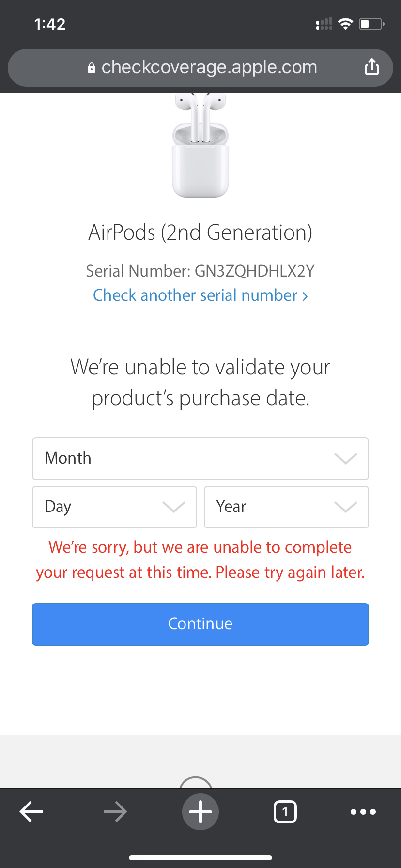Screen dimensions: 401x868
Task: Tap the serial number GN3ZQHDHLX2Y text
Action: tap(254, 271)
